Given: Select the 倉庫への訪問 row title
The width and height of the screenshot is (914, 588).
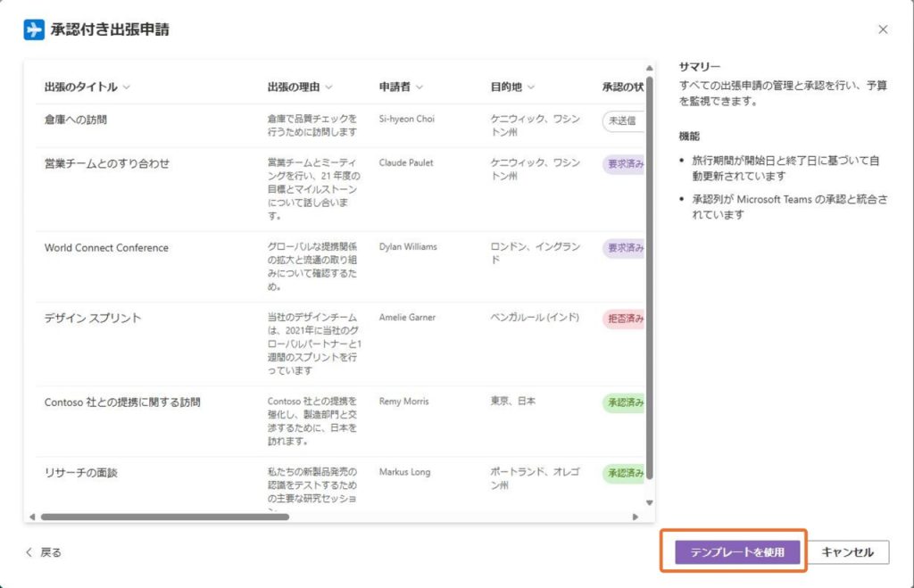Looking at the screenshot, I should point(76,120).
